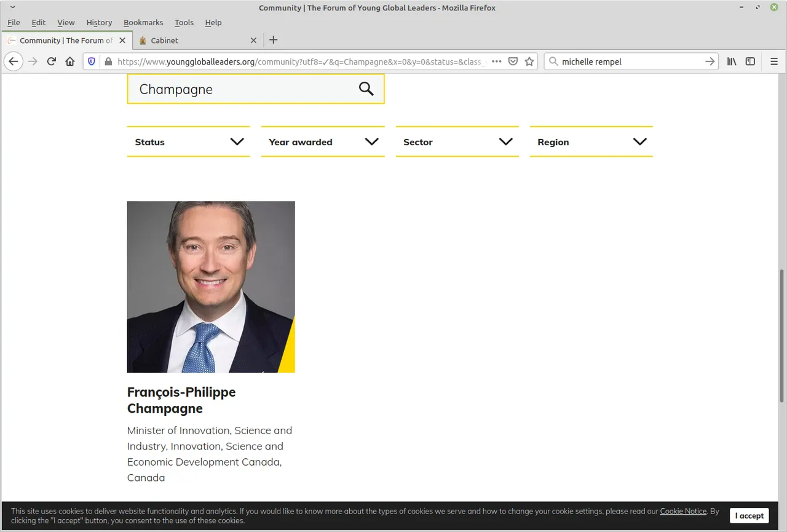Open the Help menu
This screenshot has height=532, width=787.
[213, 22]
